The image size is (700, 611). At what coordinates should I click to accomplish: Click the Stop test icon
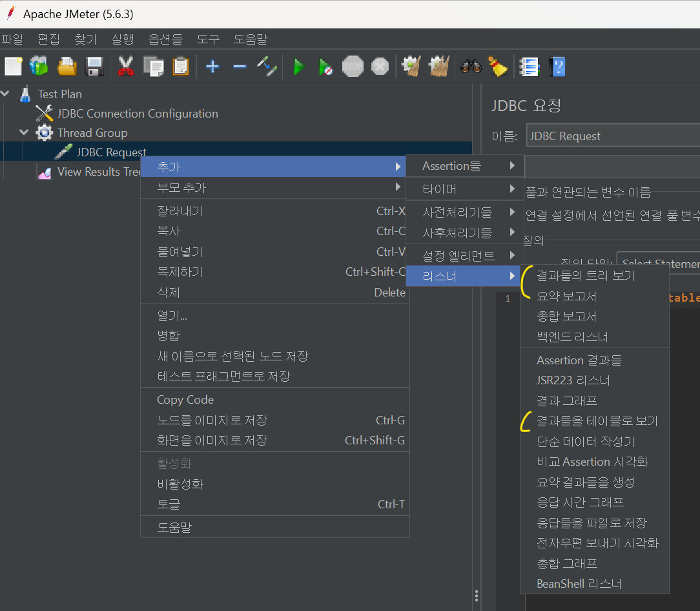coord(353,67)
